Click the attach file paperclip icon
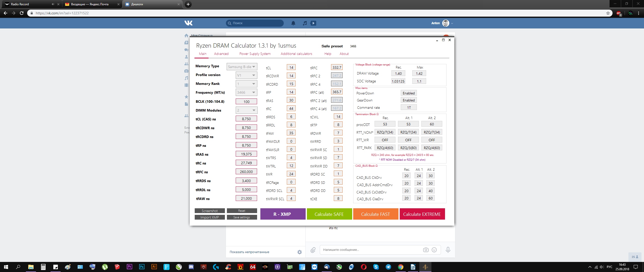644x272 pixels. coord(313,250)
